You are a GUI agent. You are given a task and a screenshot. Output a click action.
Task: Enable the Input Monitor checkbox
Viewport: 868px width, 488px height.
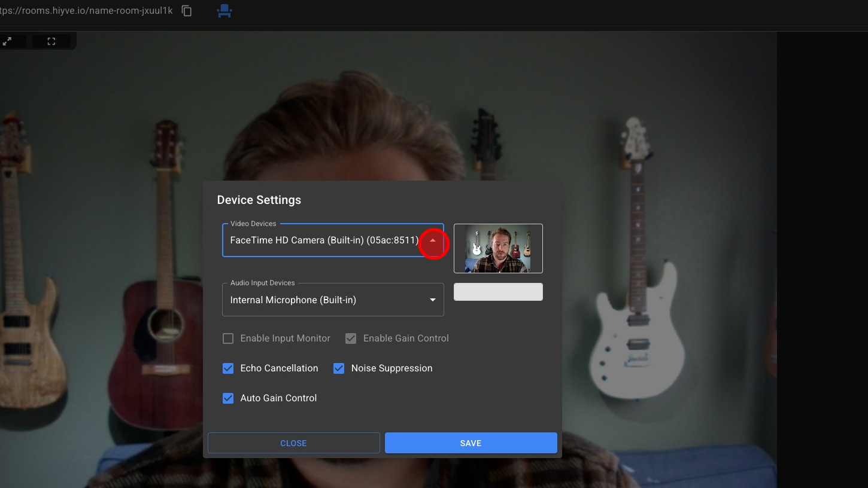(228, 338)
